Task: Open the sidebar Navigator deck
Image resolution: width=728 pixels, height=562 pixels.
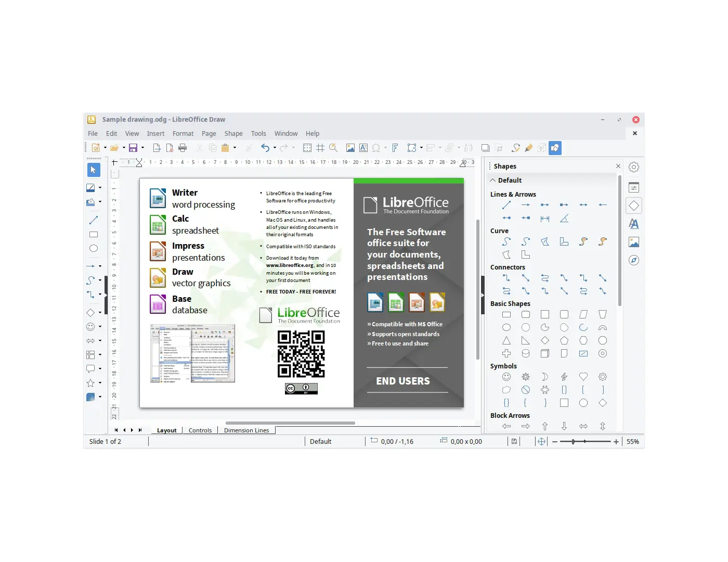Action: pos(634,260)
